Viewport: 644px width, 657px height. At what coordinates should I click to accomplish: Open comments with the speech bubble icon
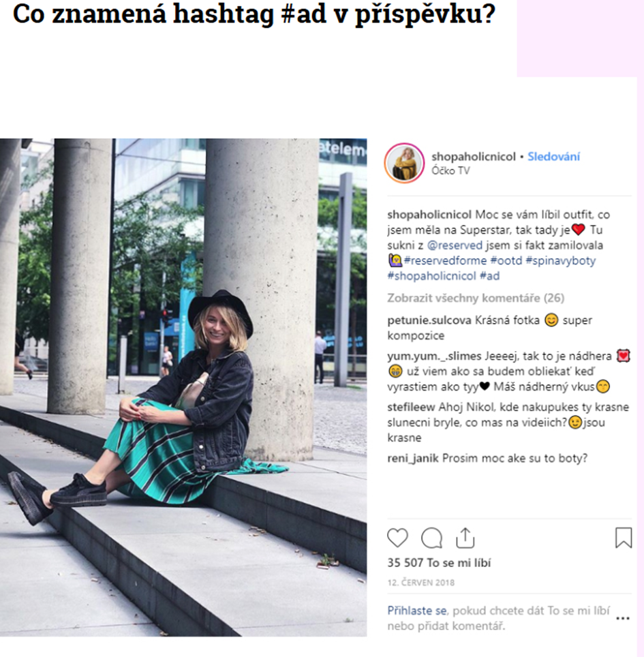point(431,538)
